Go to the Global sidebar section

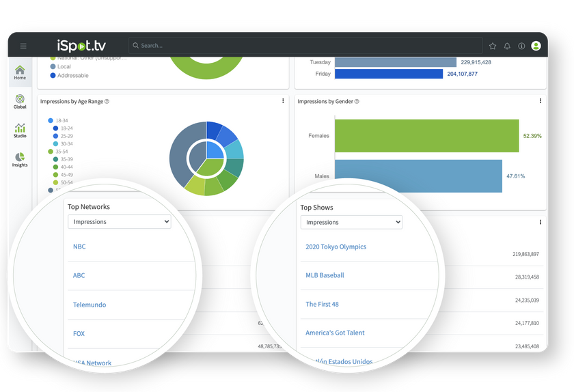coord(20,102)
